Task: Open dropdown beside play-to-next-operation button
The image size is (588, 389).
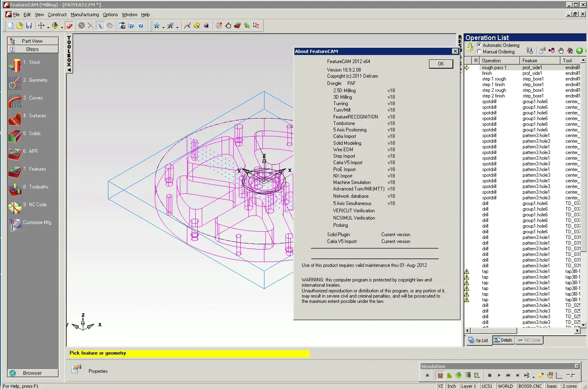Action: click(533, 377)
